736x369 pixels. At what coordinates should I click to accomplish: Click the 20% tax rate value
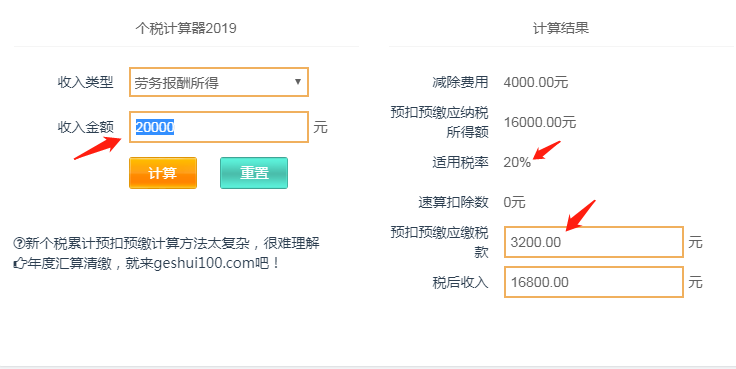[517, 162]
